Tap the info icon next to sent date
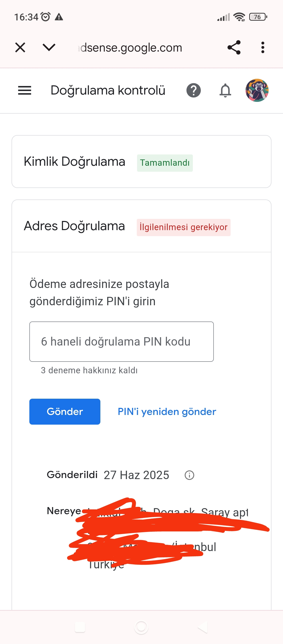Screen dimensions: 283x644 click(189, 475)
